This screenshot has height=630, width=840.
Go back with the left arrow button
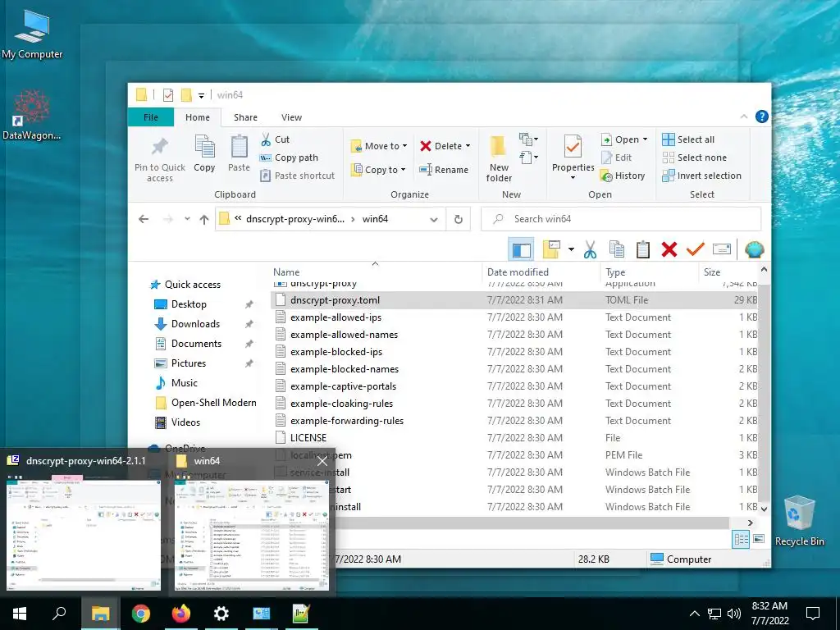144,219
